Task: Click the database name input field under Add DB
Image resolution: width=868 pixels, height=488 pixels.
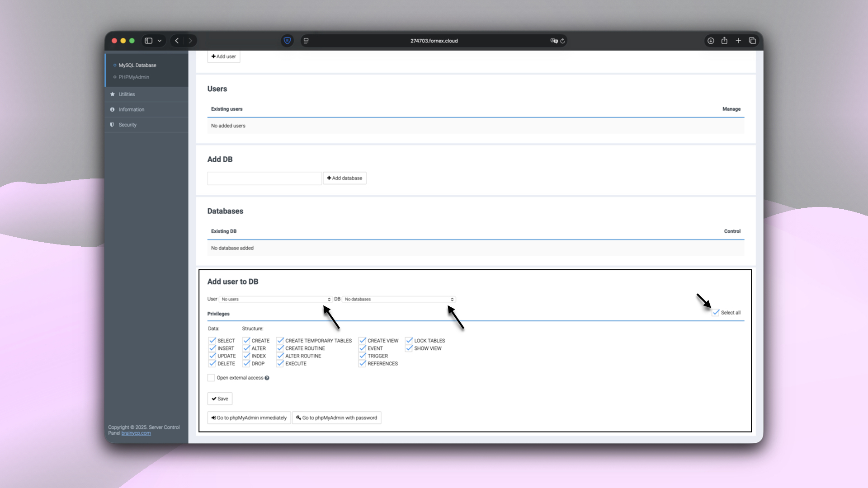Action: point(264,178)
